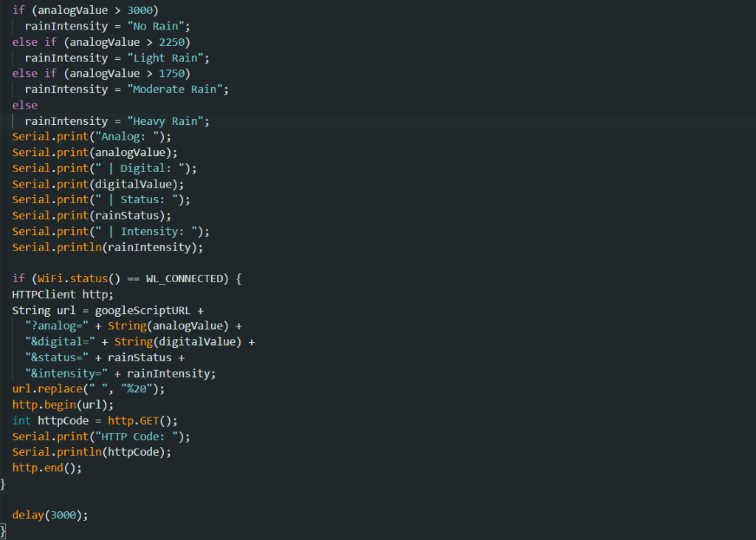
Task: Click the "Moderate Rain" string value
Action: click(176, 89)
